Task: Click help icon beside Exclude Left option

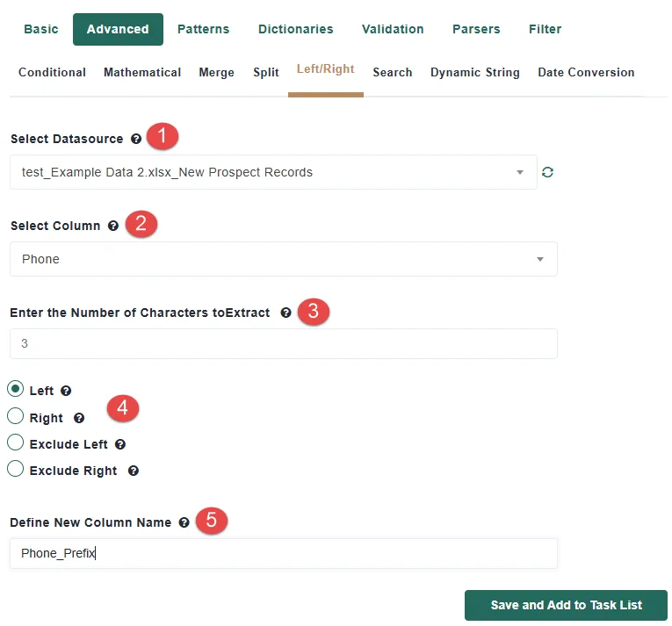Action: coord(120,444)
